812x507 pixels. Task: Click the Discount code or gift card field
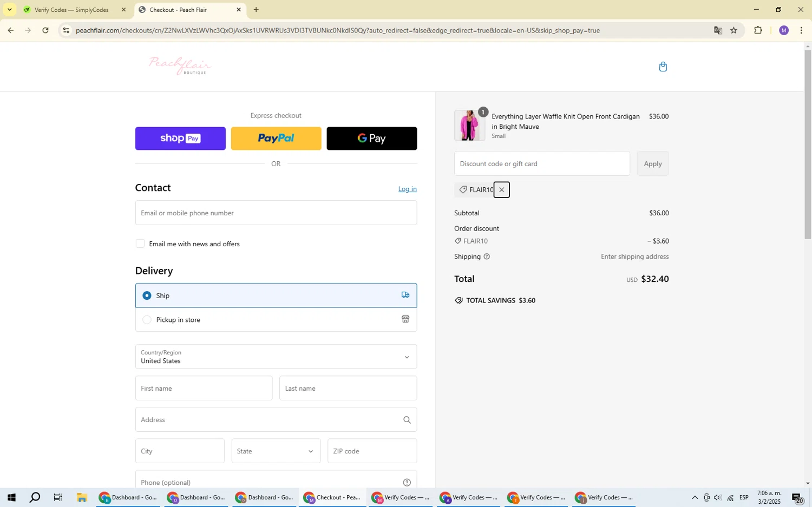pyautogui.click(x=542, y=163)
